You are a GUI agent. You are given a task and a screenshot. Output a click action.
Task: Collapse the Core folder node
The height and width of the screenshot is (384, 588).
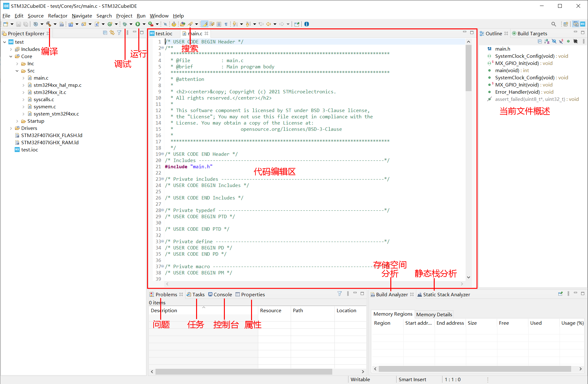point(11,56)
